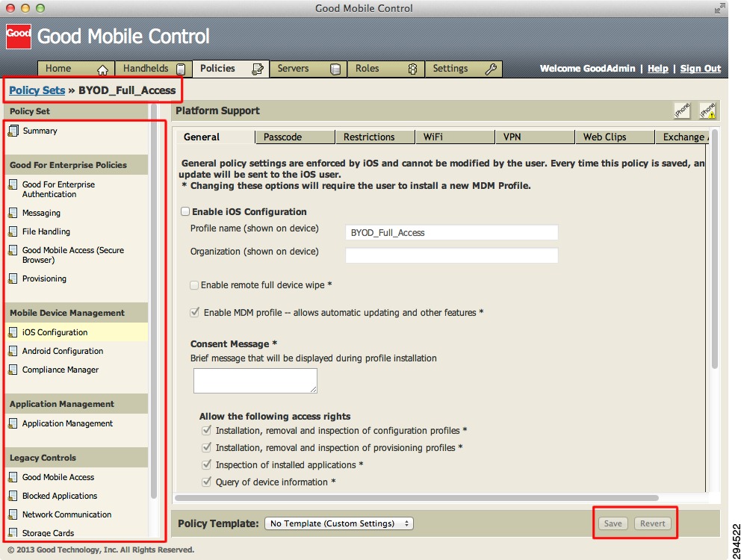Select the Web Clips tab
Viewport: 741px width, 560px height.
(615, 137)
